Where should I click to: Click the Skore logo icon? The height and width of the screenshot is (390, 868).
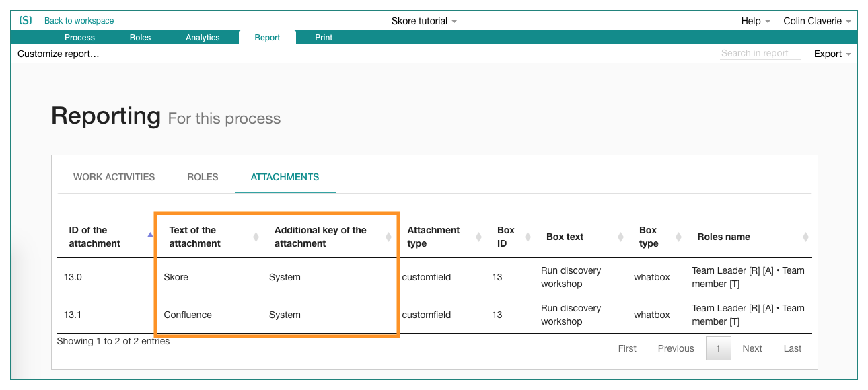point(26,21)
